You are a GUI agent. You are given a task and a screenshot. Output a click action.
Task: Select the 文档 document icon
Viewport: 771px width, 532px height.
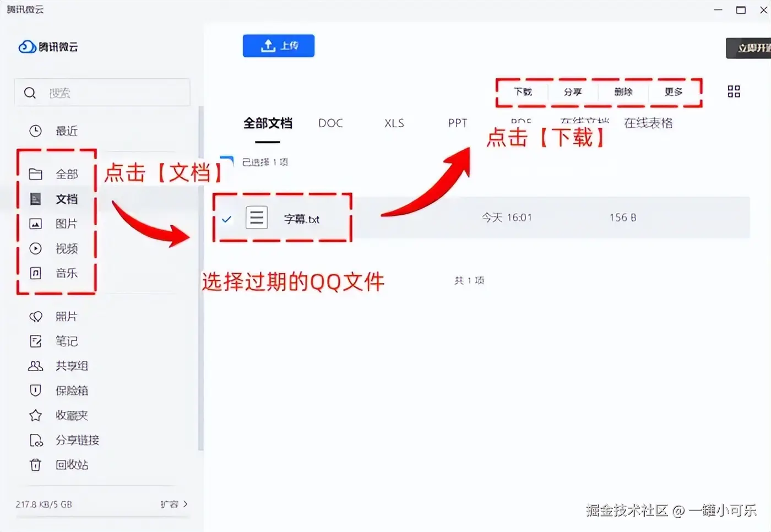[35, 199]
